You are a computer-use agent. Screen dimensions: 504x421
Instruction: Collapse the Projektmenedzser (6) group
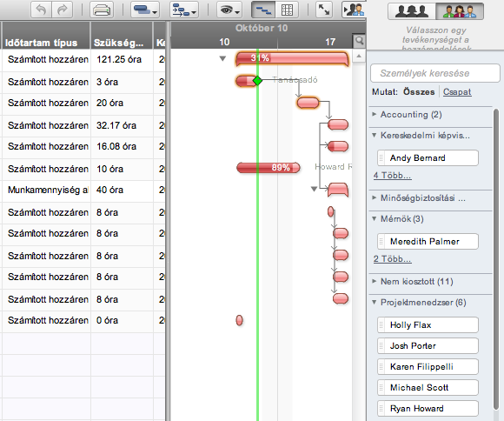click(x=375, y=302)
